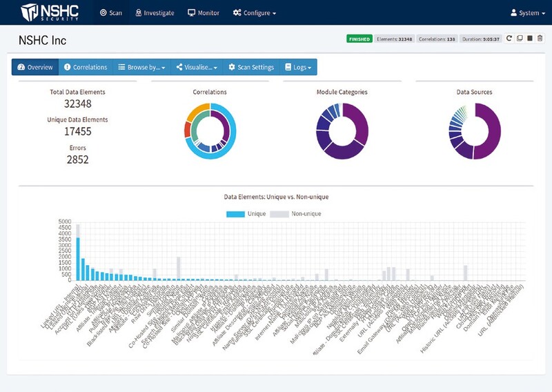The width and height of the screenshot is (552, 392).
Task: Open the Monitor page
Action: (204, 12)
